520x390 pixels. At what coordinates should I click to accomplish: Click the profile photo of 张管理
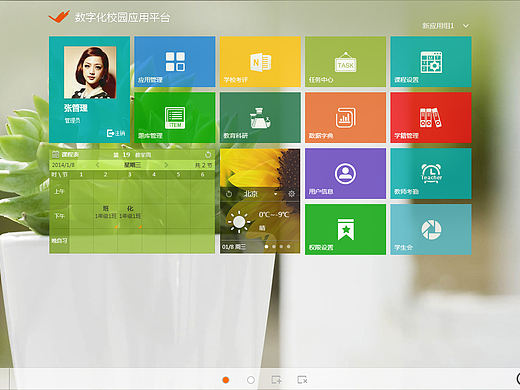(90, 72)
